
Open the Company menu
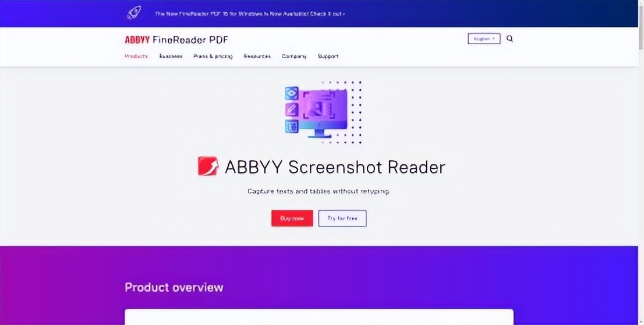click(294, 56)
